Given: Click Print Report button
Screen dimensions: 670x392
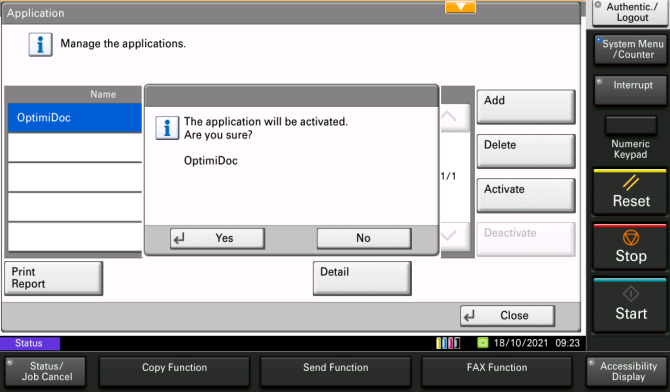Looking at the screenshot, I should 53,278.
